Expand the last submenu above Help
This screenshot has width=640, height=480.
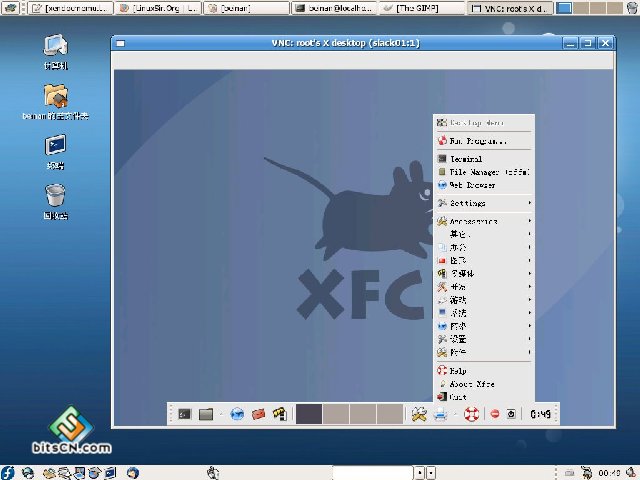(x=484, y=352)
